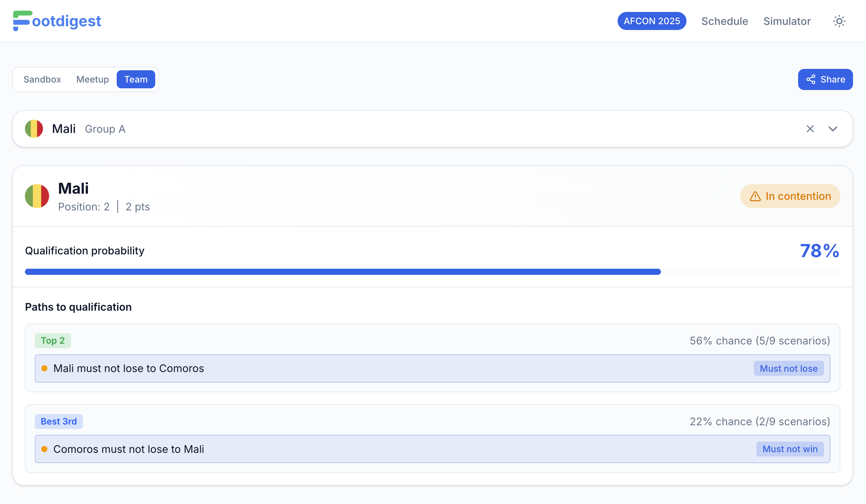This screenshot has width=866, height=504.
Task: Open the Schedule page
Action: 724,21
